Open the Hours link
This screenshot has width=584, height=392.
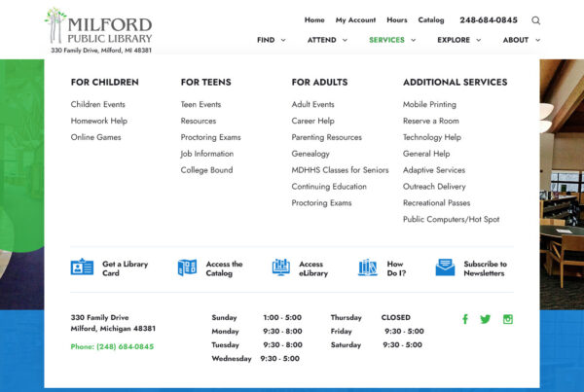(x=397, y=20)
